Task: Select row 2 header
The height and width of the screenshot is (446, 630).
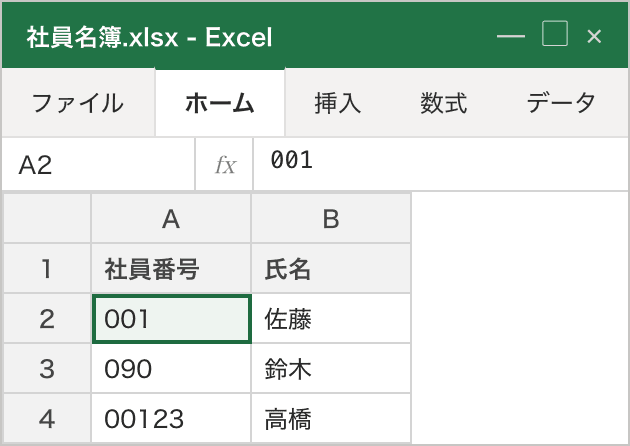Action: (x=47, y=319)
